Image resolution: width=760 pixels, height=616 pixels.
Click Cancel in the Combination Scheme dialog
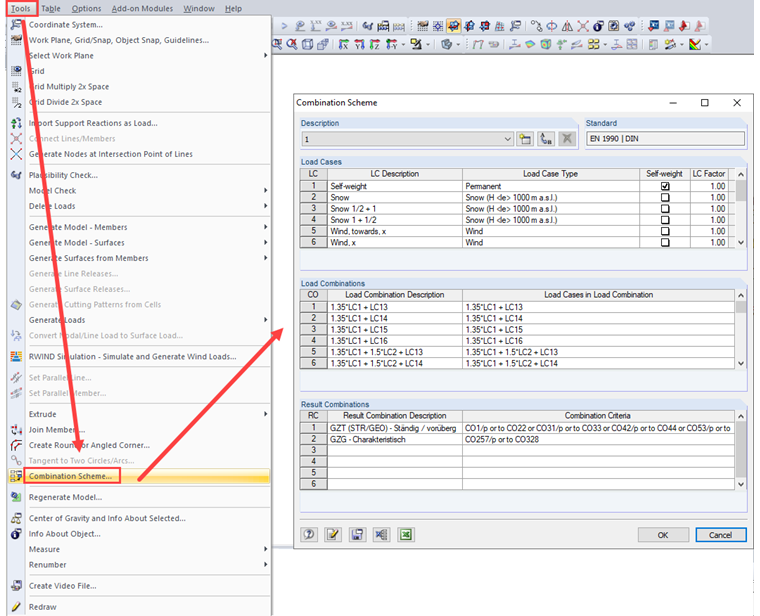click(721, 535)
